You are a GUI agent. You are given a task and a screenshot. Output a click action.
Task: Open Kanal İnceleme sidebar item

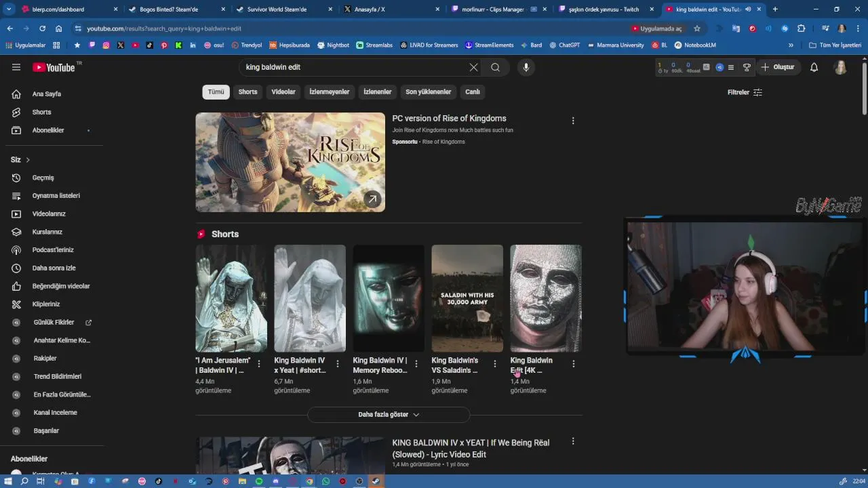click(54, 413)
